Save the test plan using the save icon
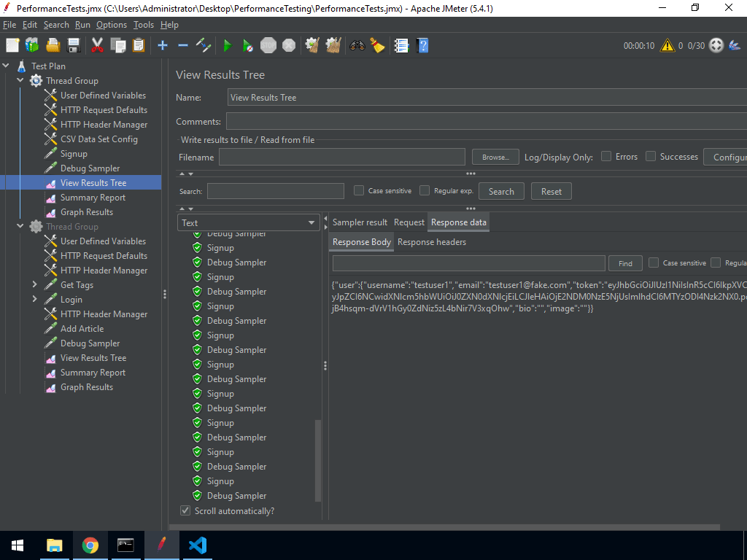The height and width of the screenshot is (560, 747). point(74,45)
